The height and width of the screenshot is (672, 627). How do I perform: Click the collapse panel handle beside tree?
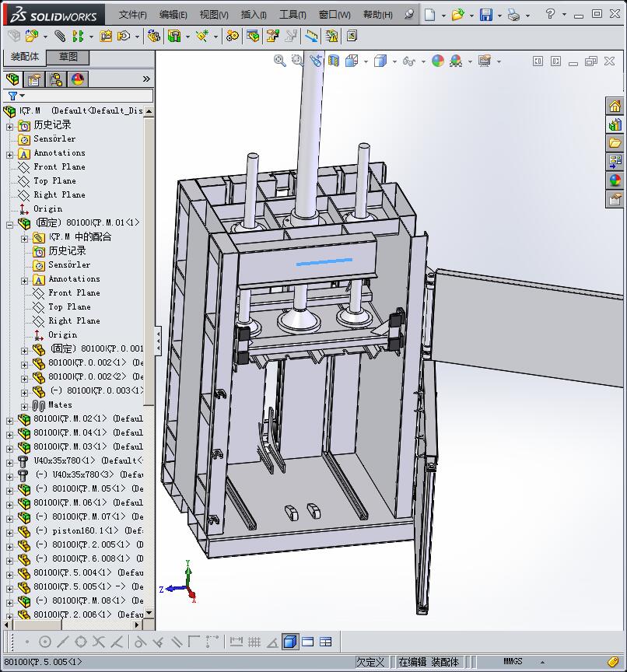point(158,341)
